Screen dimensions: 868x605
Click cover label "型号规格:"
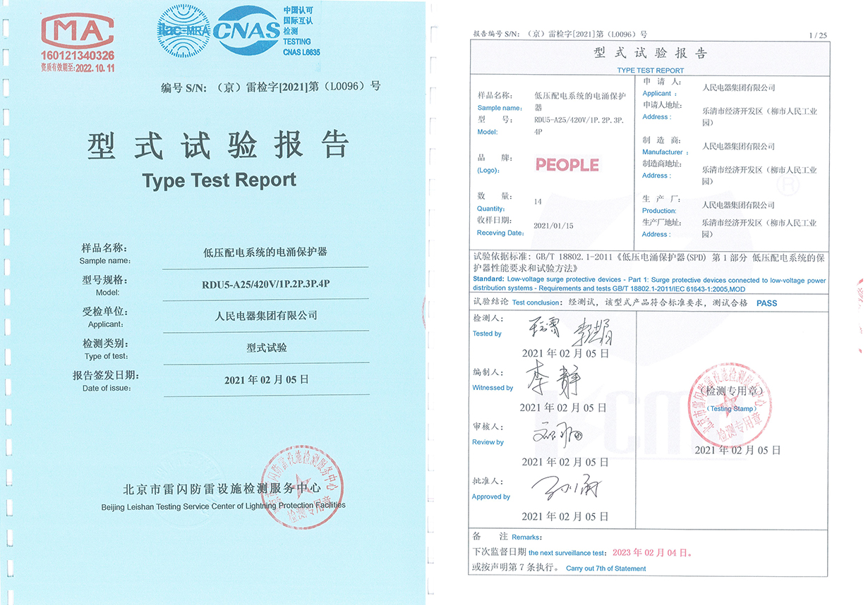click(x=105, y=280)
